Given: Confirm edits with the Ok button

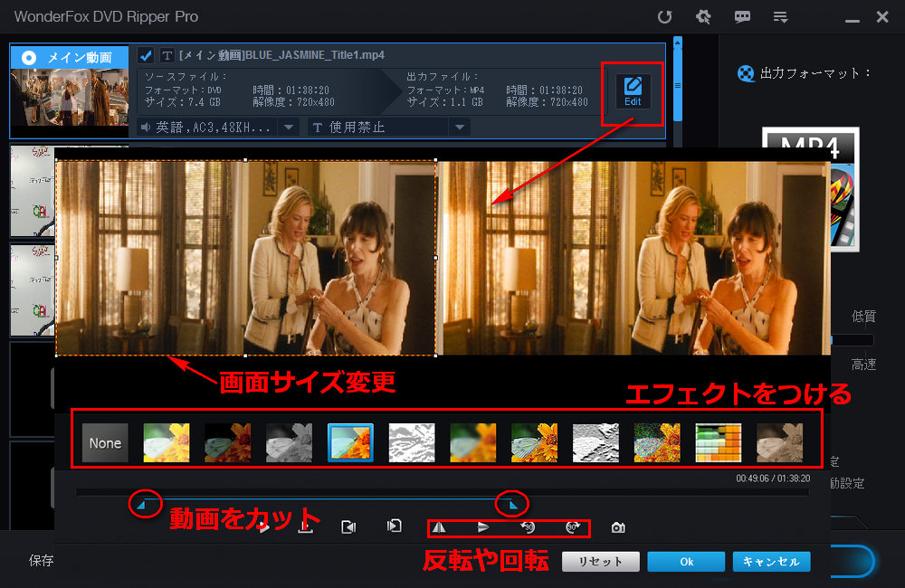Looking at the screenshot, I should (x=686, y=562).
